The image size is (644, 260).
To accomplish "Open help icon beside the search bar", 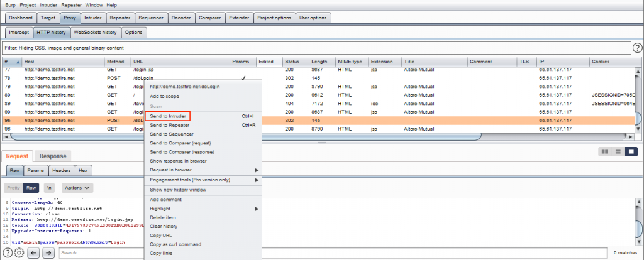I will (x=8, y=252).
